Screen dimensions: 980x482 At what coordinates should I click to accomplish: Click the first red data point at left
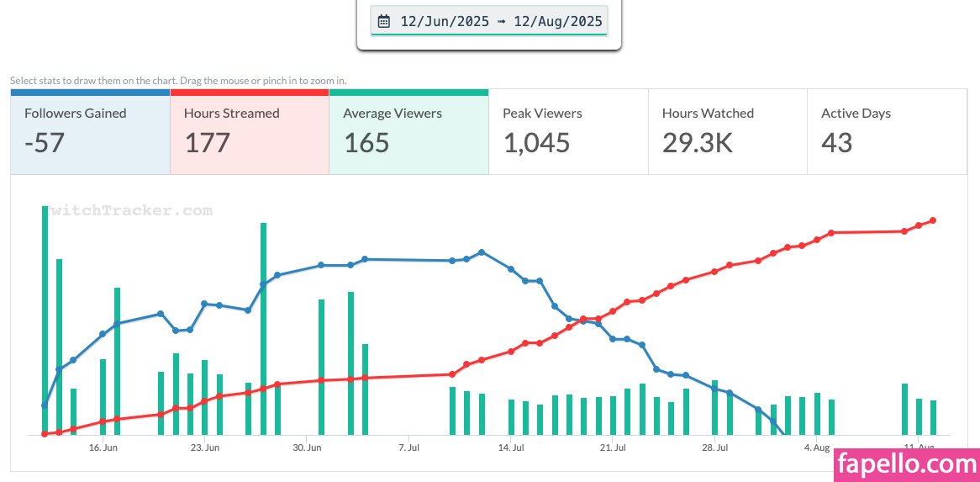point(44,434)
